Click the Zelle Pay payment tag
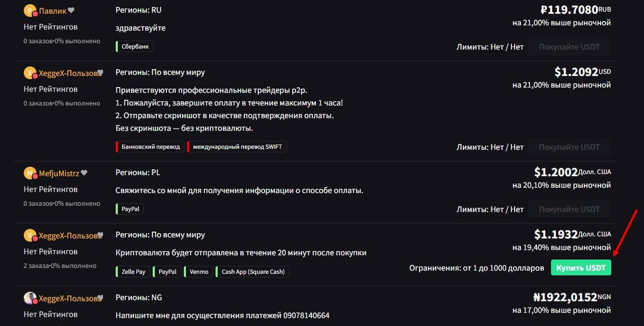Image resolution: width=644 pixels, height=326 pixels. [133, 272]
